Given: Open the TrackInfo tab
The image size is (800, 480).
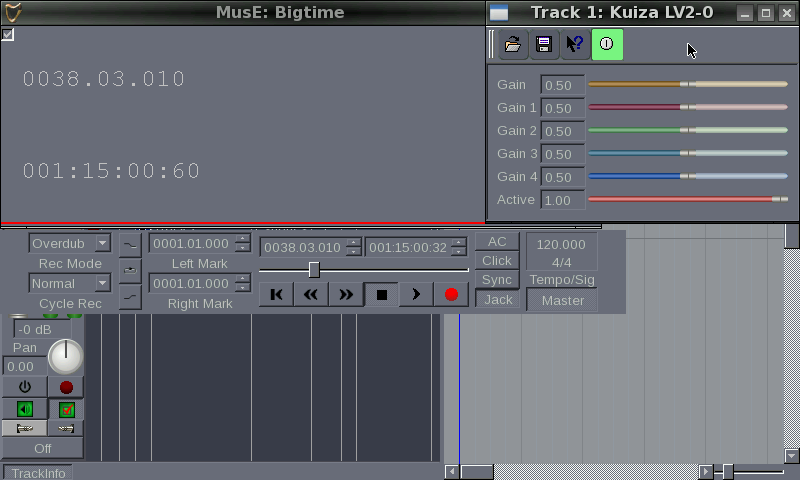Looking at the screenshot, I should (38, 473).
